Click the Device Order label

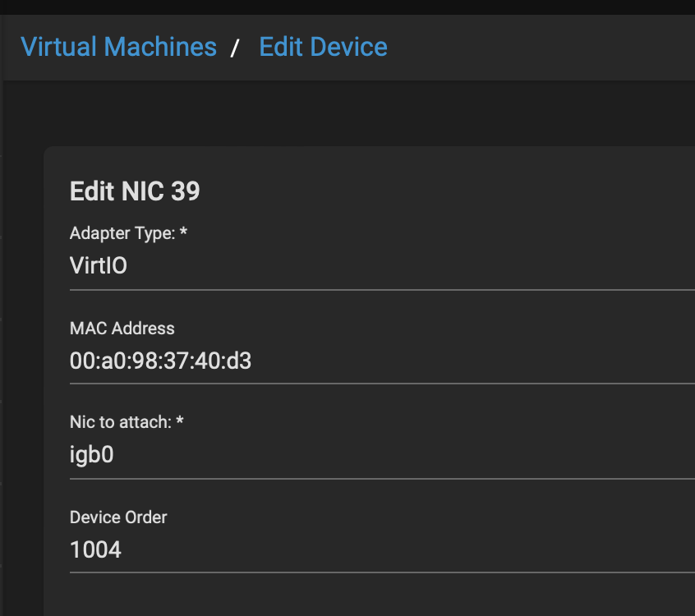(118, 517)
